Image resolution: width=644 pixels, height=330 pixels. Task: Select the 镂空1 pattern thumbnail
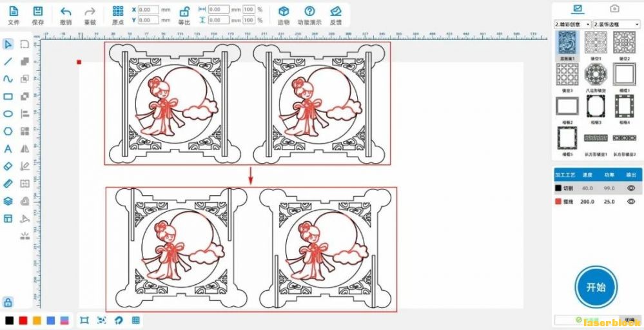pyautogui.click(x=596, y=43)
